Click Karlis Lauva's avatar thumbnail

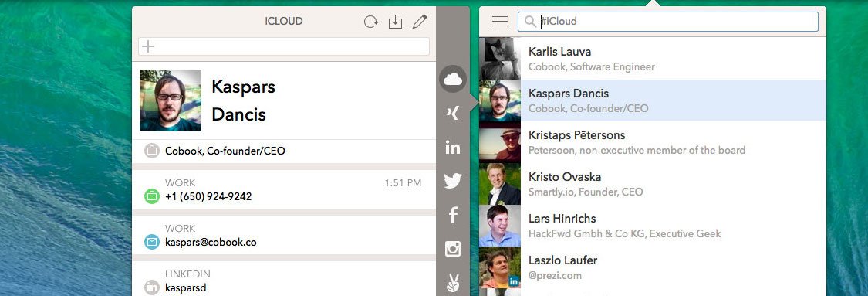click(x=500, y=59)
